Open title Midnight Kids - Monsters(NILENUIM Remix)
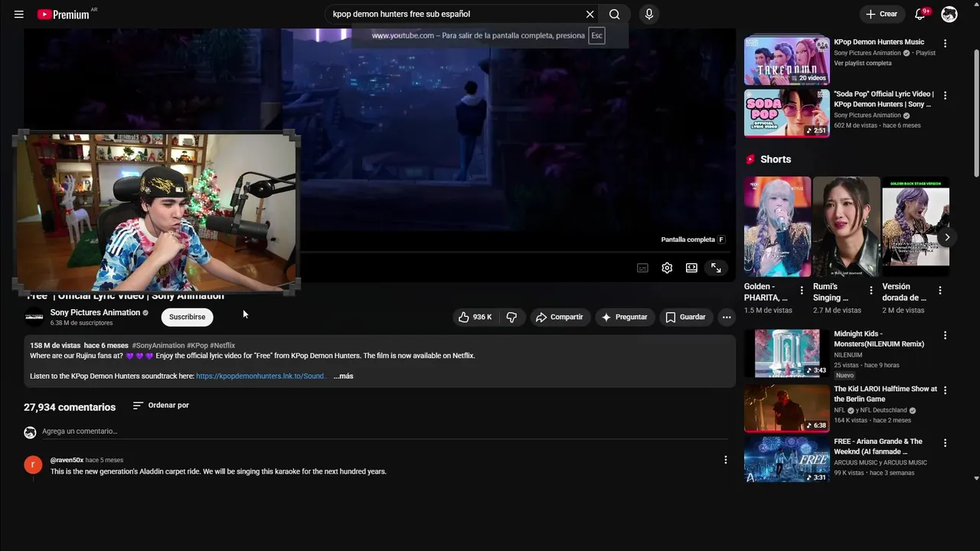The height and width of the screenshot is (551, 980). 879,339
